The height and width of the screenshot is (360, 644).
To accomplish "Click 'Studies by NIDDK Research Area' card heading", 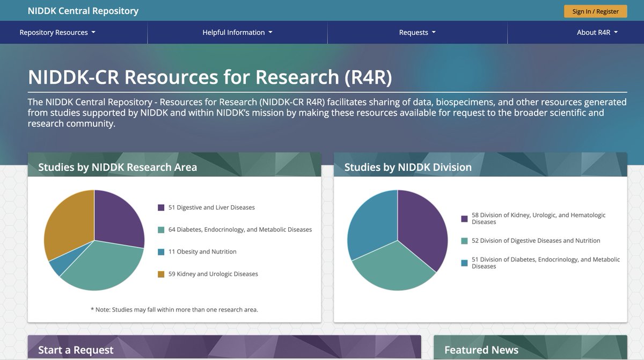I will (118, 167).
